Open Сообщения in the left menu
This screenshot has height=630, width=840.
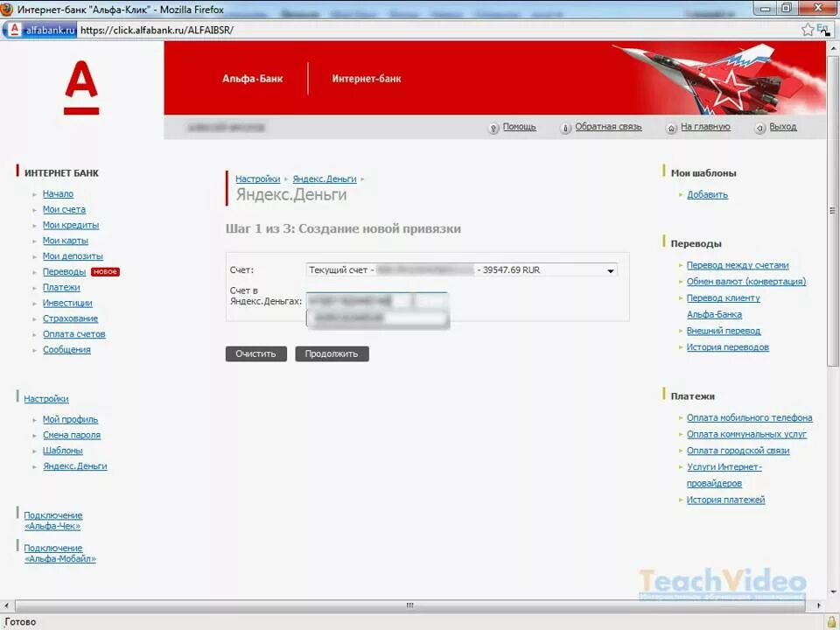(x=66, y=349)
